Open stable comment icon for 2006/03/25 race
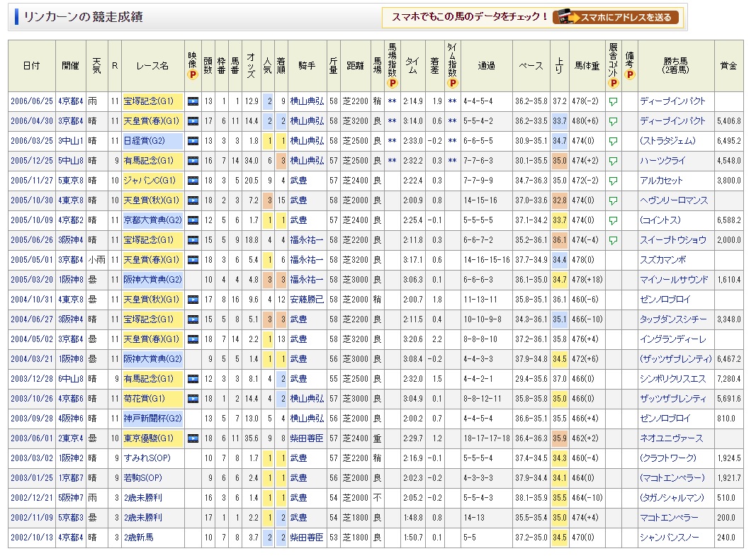 click(614, 142)
